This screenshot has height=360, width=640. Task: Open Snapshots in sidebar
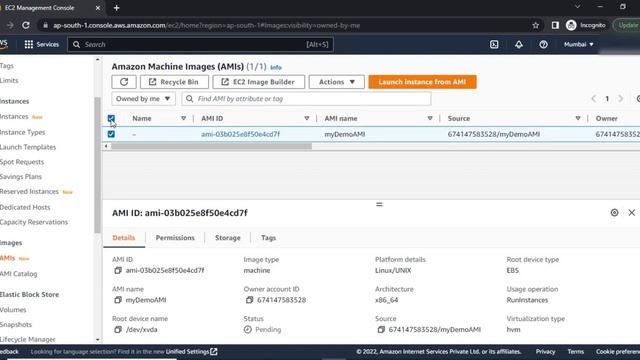pos(16,324)
